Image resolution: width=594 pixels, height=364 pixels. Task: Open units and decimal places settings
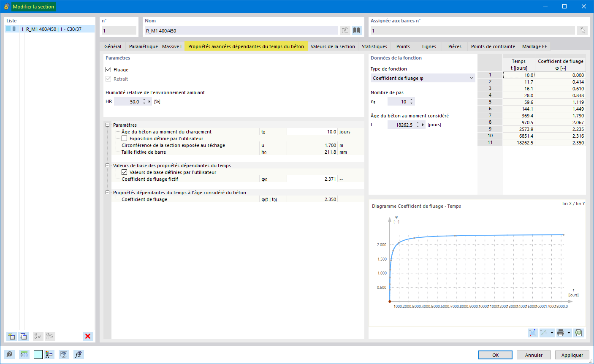pyautogui.click(x=24, y=355)
